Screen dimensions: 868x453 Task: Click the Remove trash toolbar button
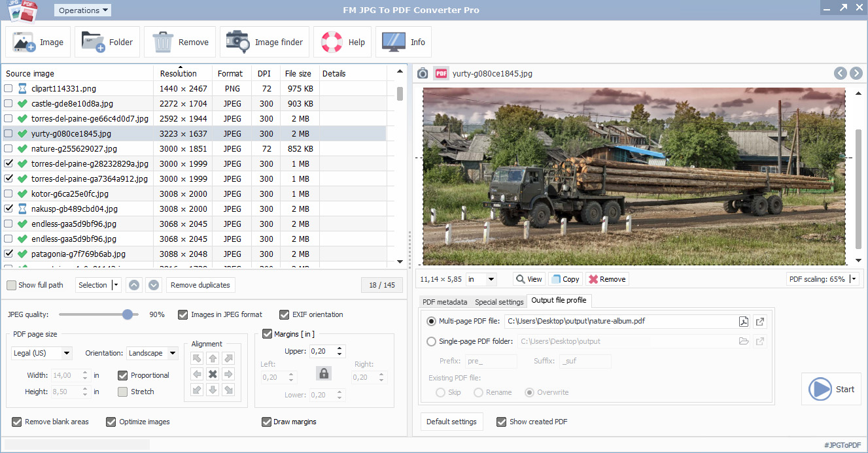[180, 42]
